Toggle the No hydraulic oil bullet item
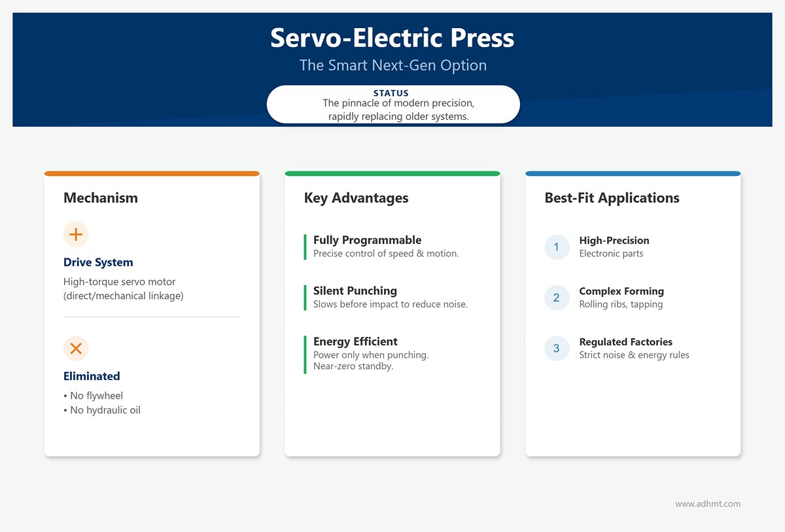The width and height of the screenshot is (785, 532). click(103, 410)
